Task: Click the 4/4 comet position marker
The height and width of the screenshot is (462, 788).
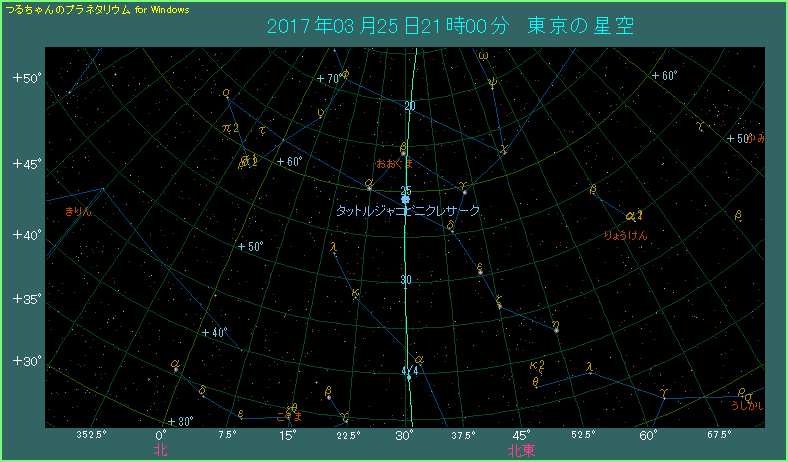Action: (x=408, y=377)
